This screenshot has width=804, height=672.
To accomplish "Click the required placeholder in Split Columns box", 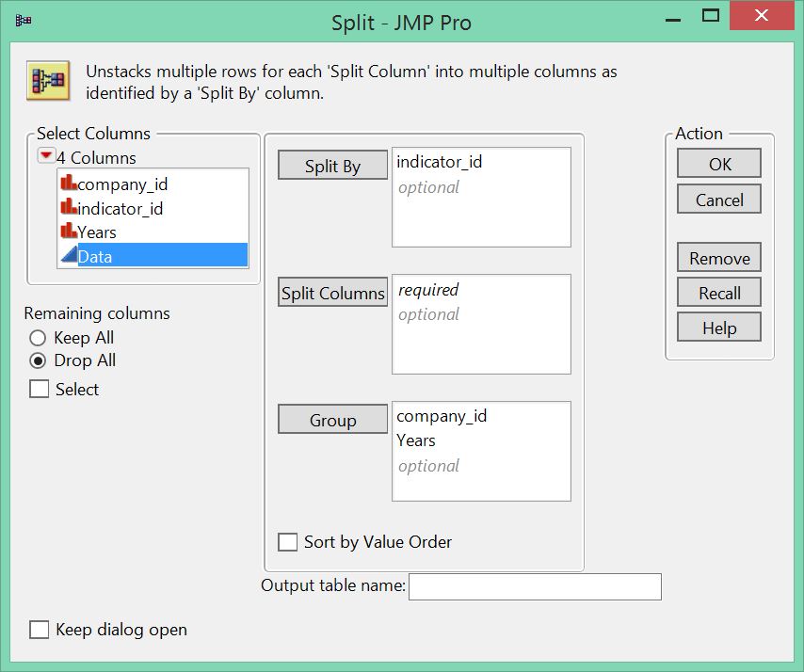I will point(428,290).
